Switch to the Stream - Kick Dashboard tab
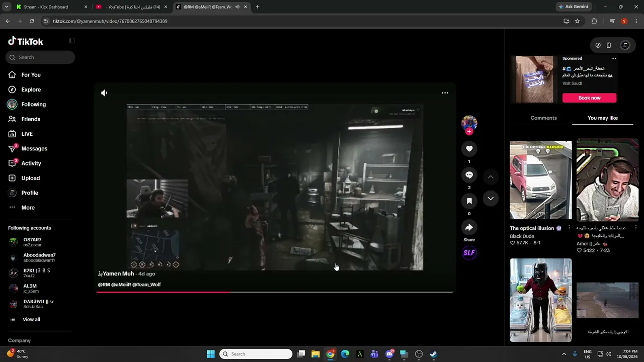This screenshot has width=644, height=362. 51,7
